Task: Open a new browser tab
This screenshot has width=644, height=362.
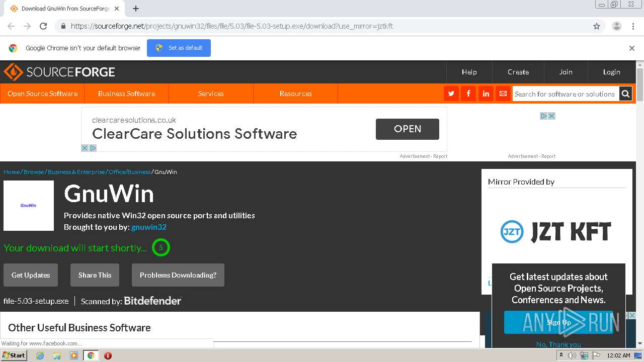Action: pos(136,9)
